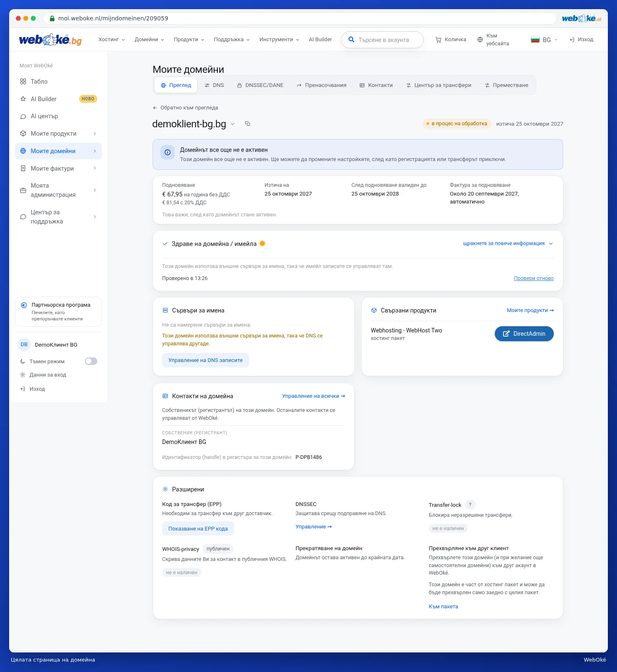Open the Контакти tab

(x=376, y=85)
